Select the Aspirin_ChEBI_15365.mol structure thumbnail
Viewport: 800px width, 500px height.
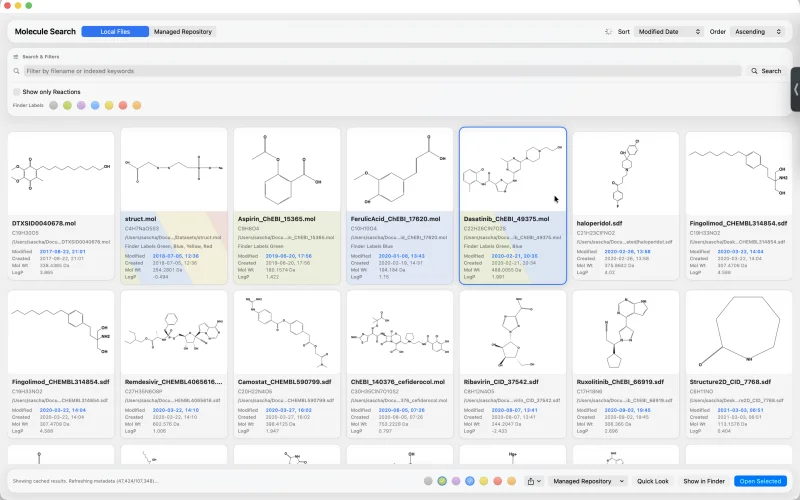coord(287,169)
